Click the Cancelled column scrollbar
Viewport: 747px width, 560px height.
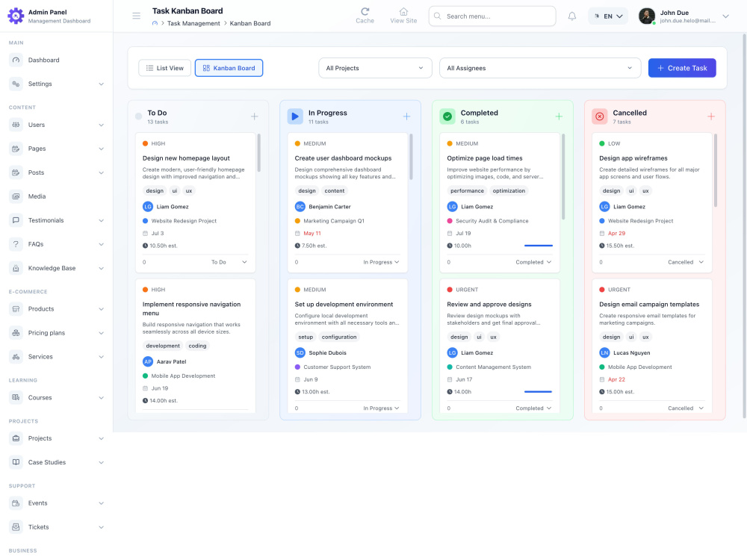click(x=715, y=170)
